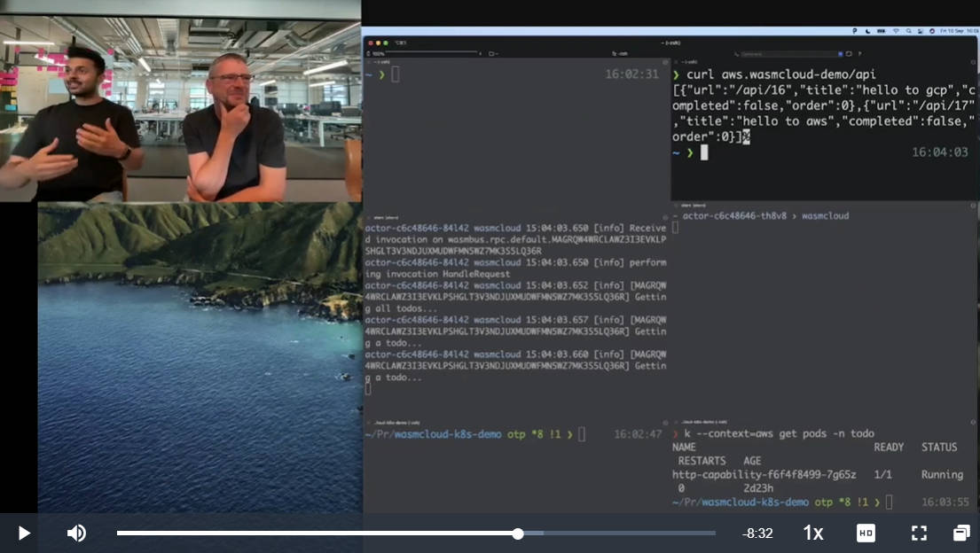Click the 16:02:47 timestamp in the bottom-left pane

pyautogui.click(x=638, y=433)
